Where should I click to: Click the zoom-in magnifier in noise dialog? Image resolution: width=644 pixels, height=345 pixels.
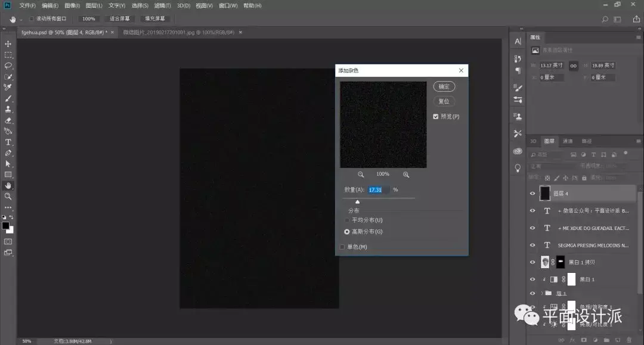coord(406,175)
